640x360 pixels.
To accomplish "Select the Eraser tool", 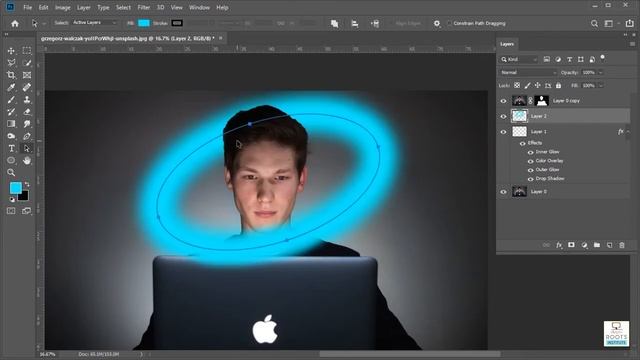I will tap(27, 111).
